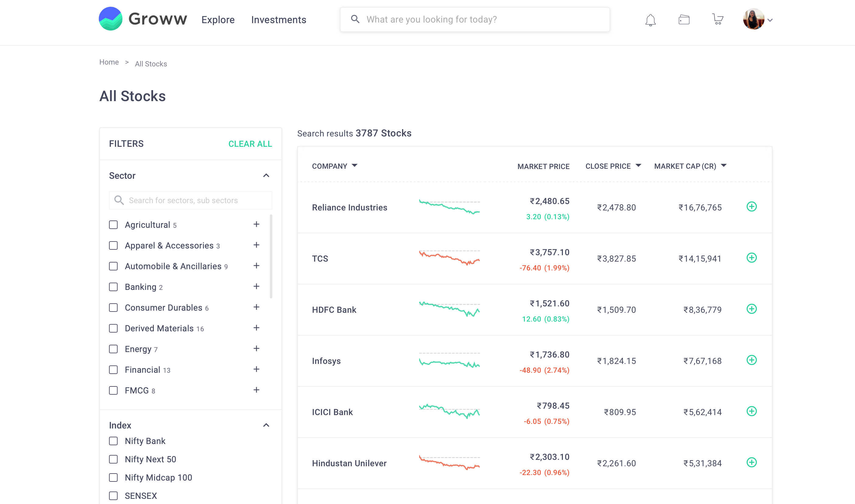Add HDFC Bank to watchlist
The width and height of the screenshot is (855, 504).
tap(751, 309)
